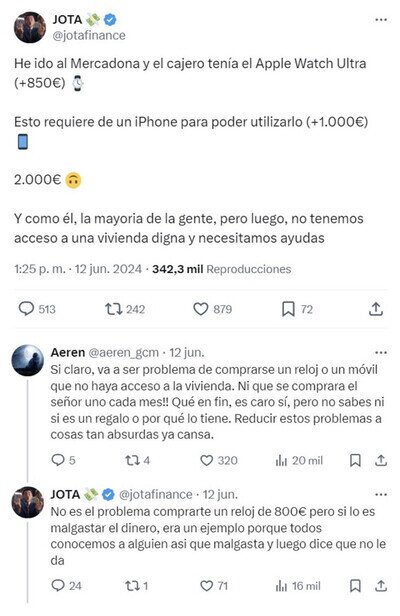Open @aeren_gcm profile handle

(x=123, y=352)
